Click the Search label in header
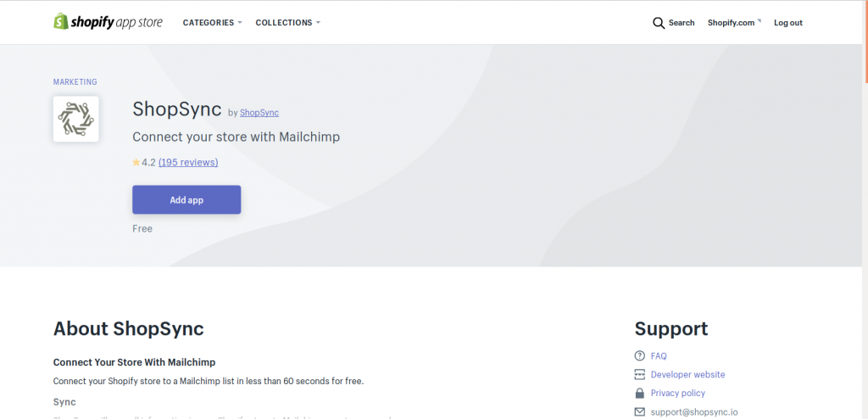 682,23
